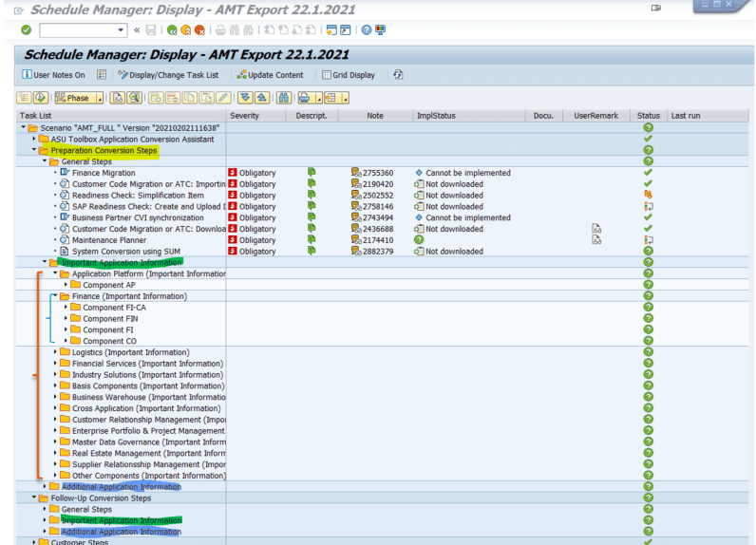The width and height of the screenshot is (756, 545).
Task: Click 'Cannot be implemented' for Finance Migration
Action: point(467,173)
